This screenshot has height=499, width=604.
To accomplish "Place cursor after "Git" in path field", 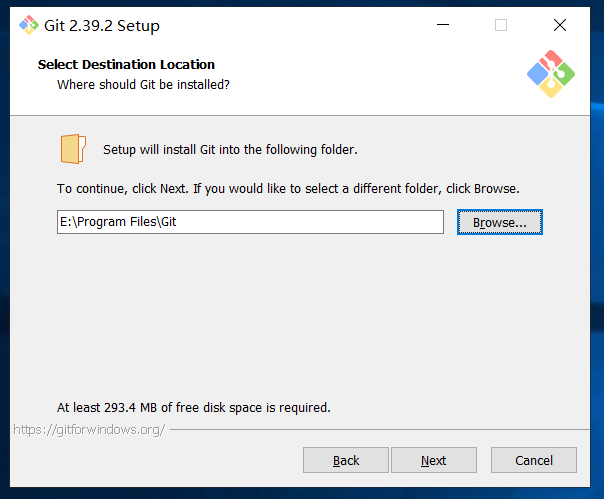I will pyautogui.click(x=178, y=222).
